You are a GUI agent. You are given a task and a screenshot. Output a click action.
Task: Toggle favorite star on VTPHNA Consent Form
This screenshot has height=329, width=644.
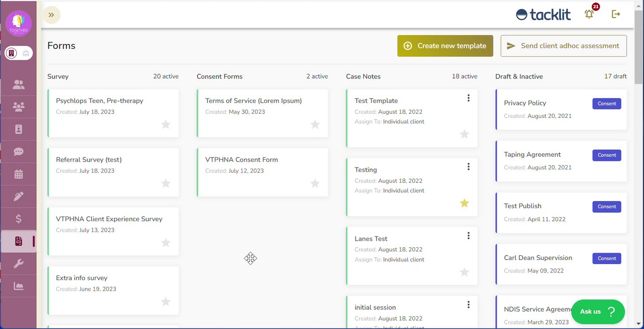(x=315, y=183)
